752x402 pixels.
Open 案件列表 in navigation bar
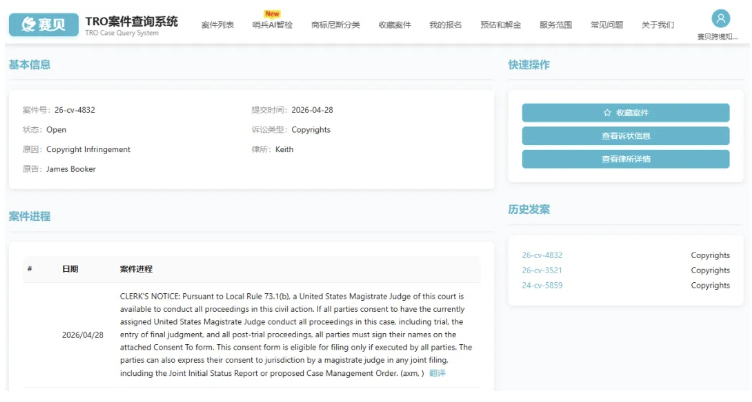click(x=217, y=25)
